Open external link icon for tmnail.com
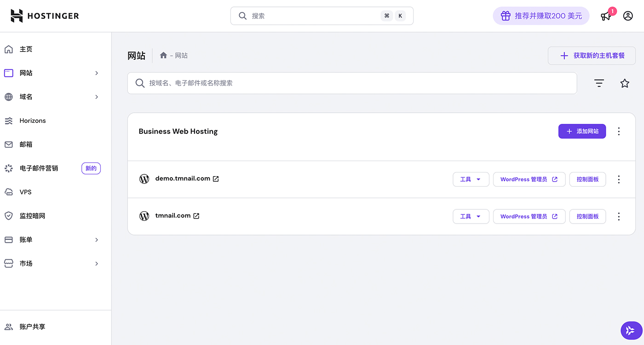This screenshot has height=345, width=644. (x=196, y=216)
